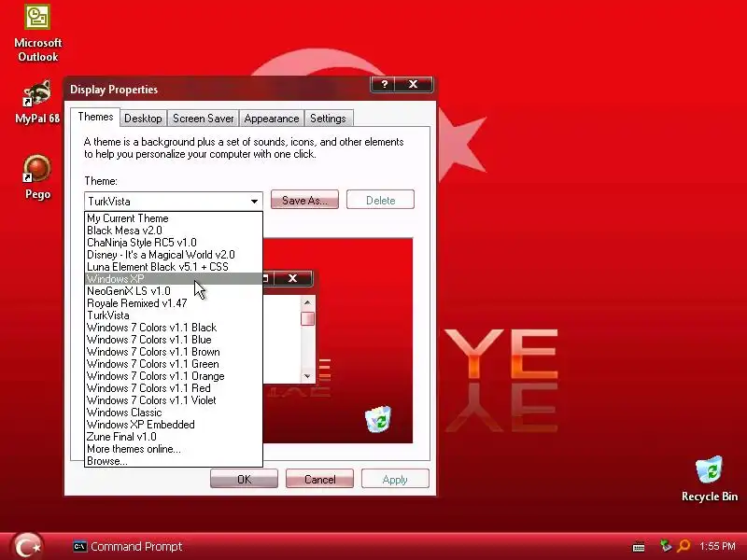Select the MyPal 68 desktop shortcut

pyautogui.click(x=37, y=103)
